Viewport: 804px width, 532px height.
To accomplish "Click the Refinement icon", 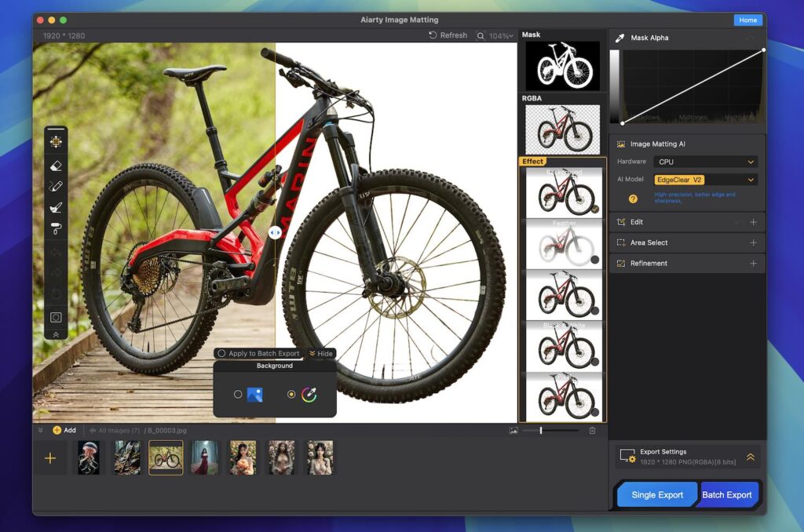I will 621,264.
